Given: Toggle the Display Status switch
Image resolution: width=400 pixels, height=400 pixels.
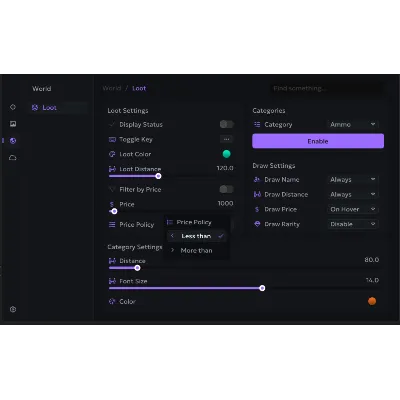Looking at the screenshot, I should (x=226, y=124).
